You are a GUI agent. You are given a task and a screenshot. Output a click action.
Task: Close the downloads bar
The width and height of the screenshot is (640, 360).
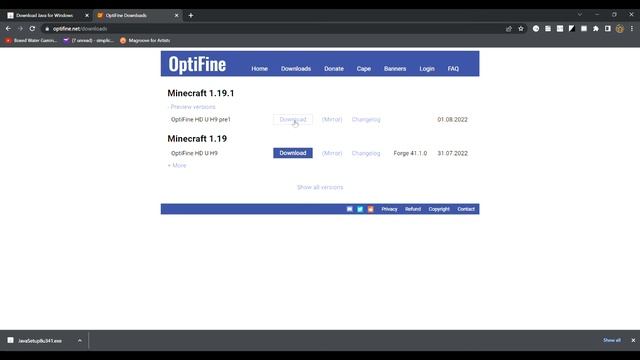point(633,340)
